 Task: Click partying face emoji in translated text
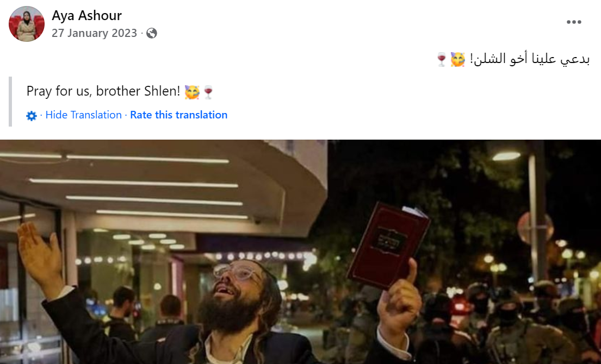192,92
